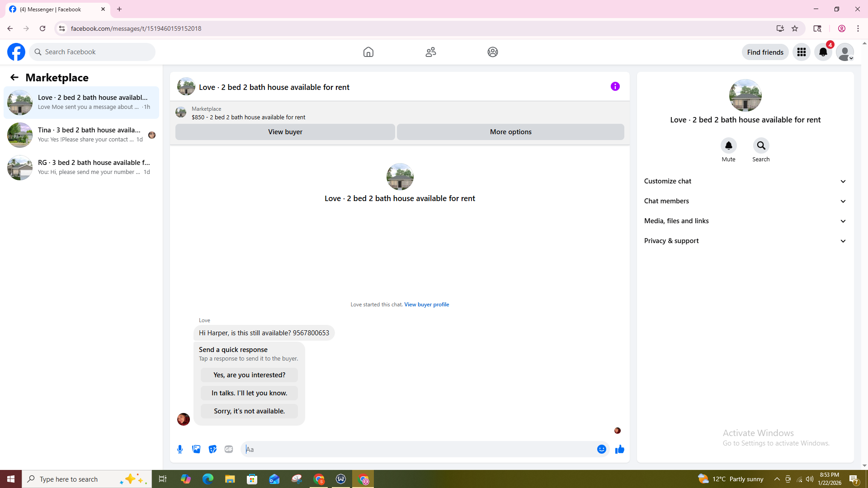Click Love's message sender avatar
The width and height of the screenshot is (868, 488).
tap(184, 419)
